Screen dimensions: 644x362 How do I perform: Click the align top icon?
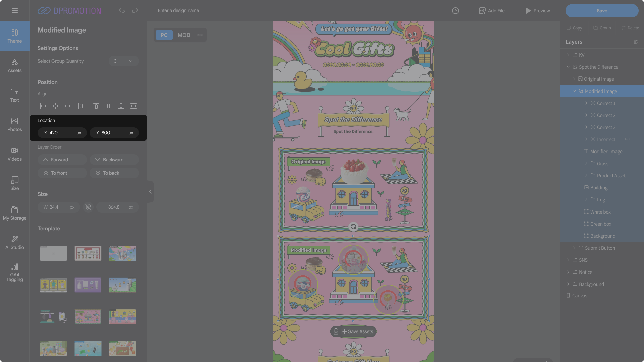(96, 106)
